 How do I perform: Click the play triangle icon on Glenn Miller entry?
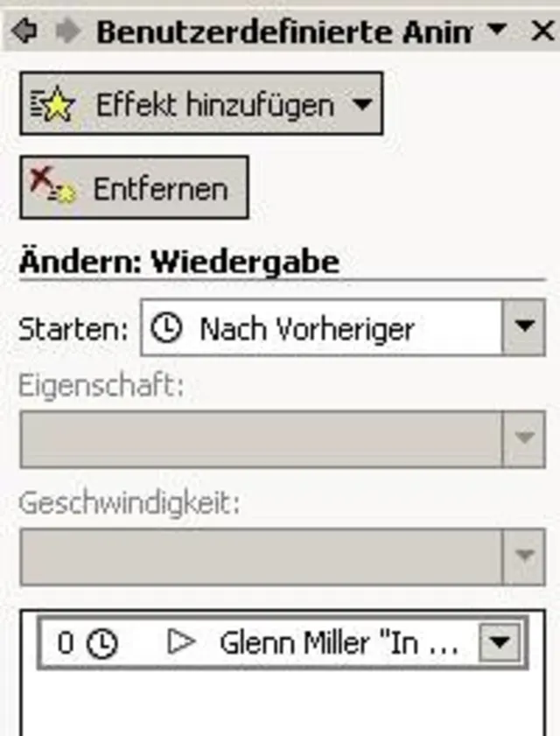pyautogui.click(x=182, y=642)
